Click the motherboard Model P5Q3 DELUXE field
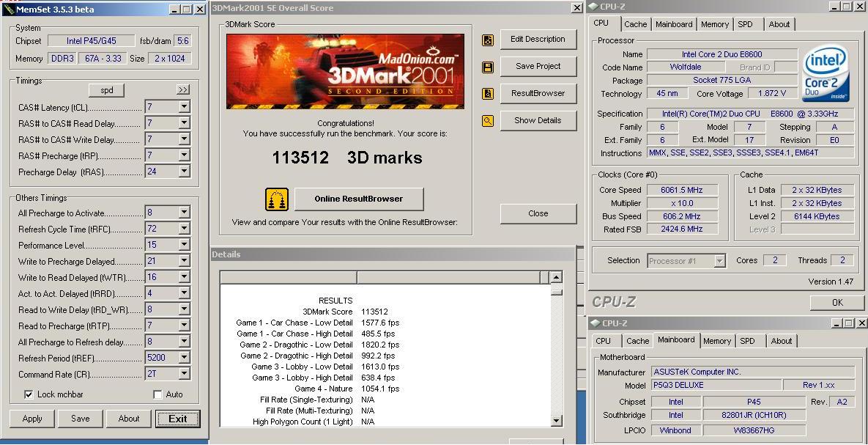 point(716,385)
